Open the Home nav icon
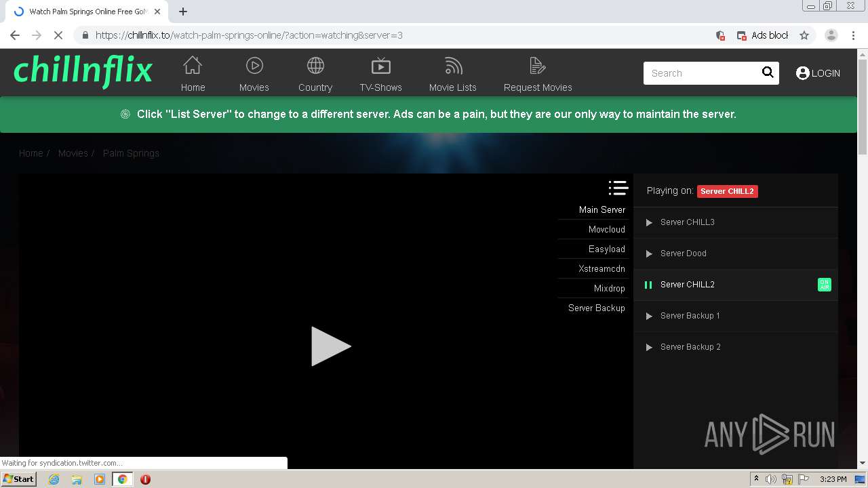The image size is (868, 488). [193, 65]
